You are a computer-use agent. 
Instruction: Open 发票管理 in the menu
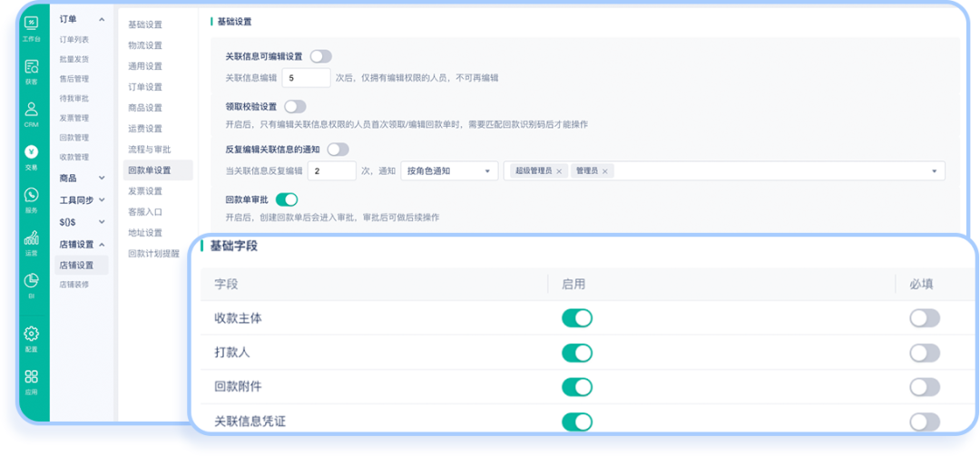click(x=73, y=118)
